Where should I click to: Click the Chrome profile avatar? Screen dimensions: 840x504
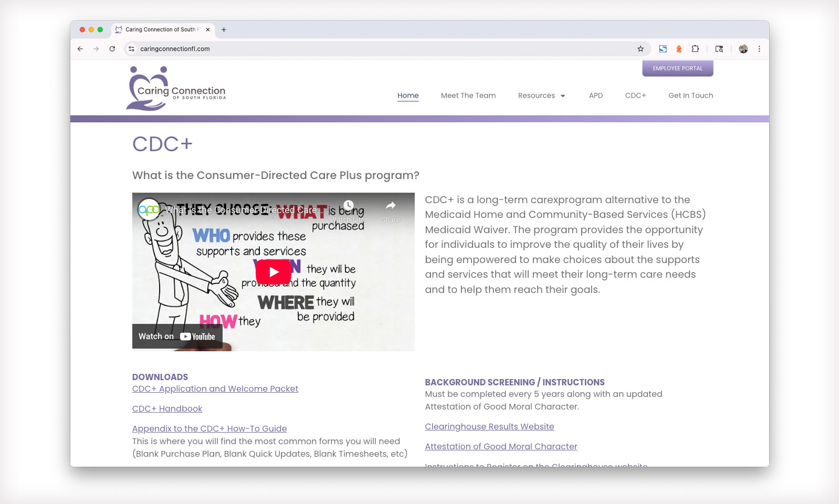(743, 49)
